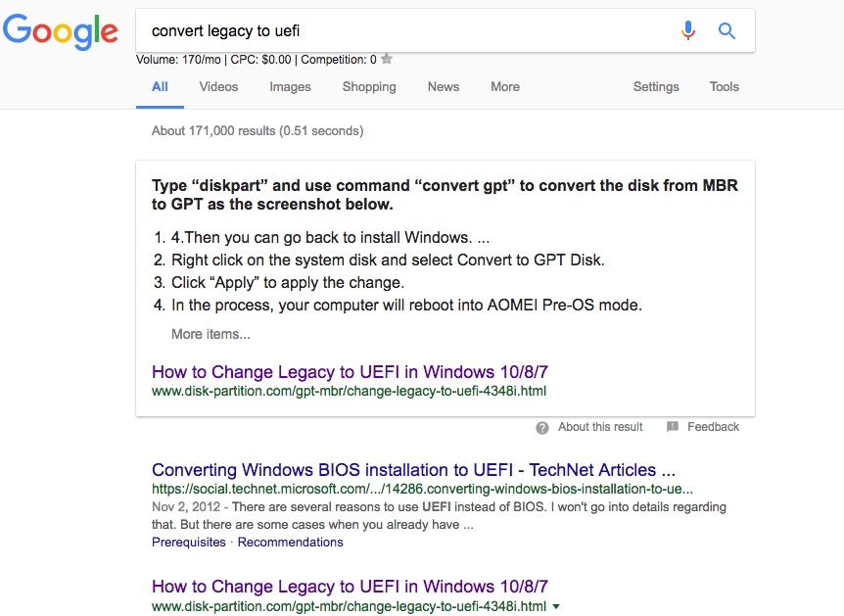Click the Feedback option below the snippet
This screenshot has width=844, height=616.
click(713, 426)
